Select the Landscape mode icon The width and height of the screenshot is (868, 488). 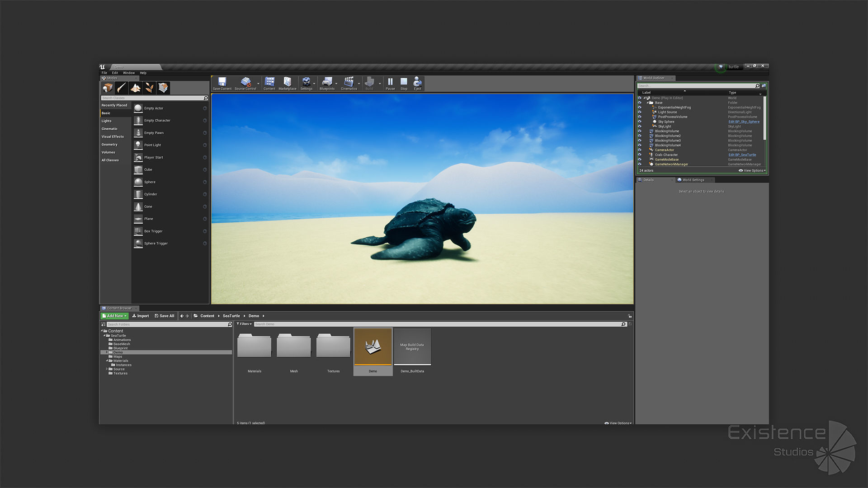tap(135, 88)
